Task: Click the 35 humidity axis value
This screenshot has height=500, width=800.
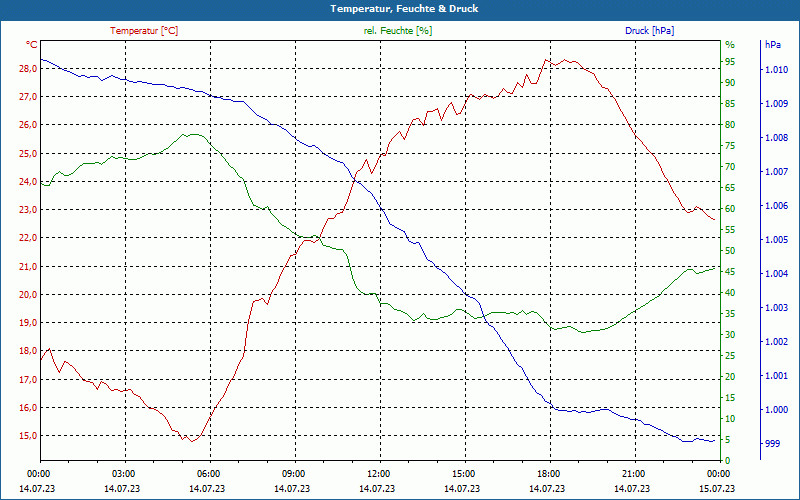Action: coord(730,314)
